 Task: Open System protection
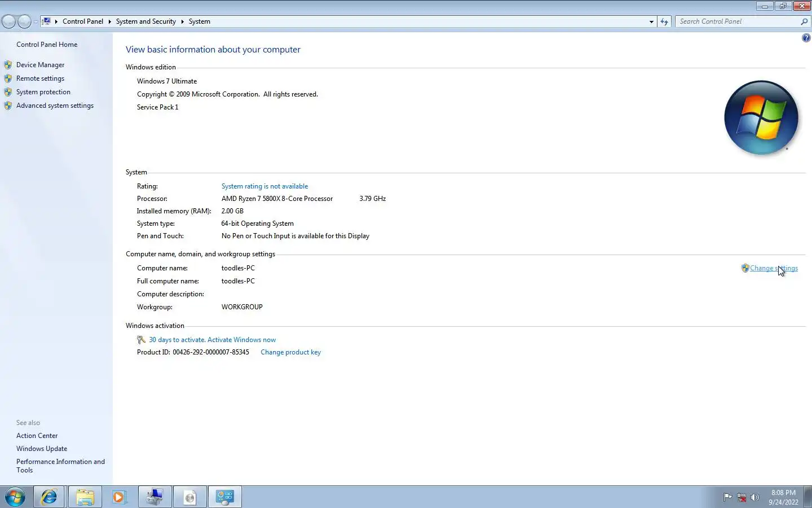[x=43, y=92]
